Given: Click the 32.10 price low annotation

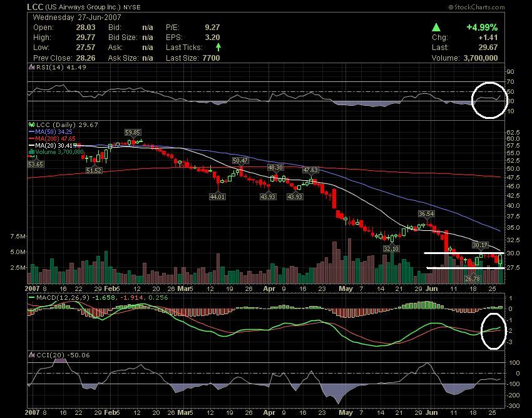Looking at the screenshot, I should [x=391, y=248].
